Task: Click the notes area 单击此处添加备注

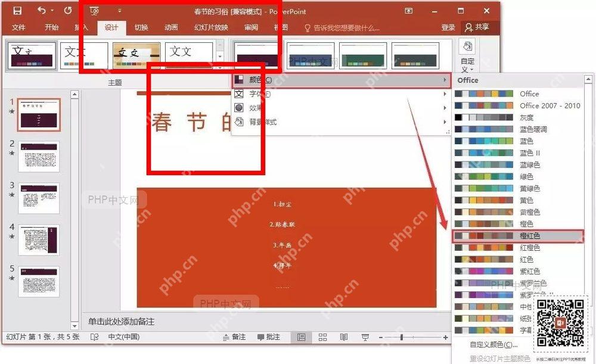Action: [121, 322]
